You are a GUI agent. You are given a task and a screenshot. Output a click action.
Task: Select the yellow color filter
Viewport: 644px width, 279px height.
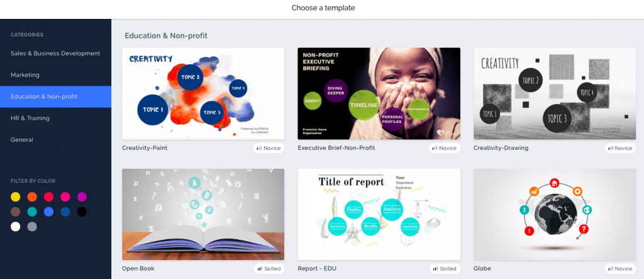(x=15, y=196)
